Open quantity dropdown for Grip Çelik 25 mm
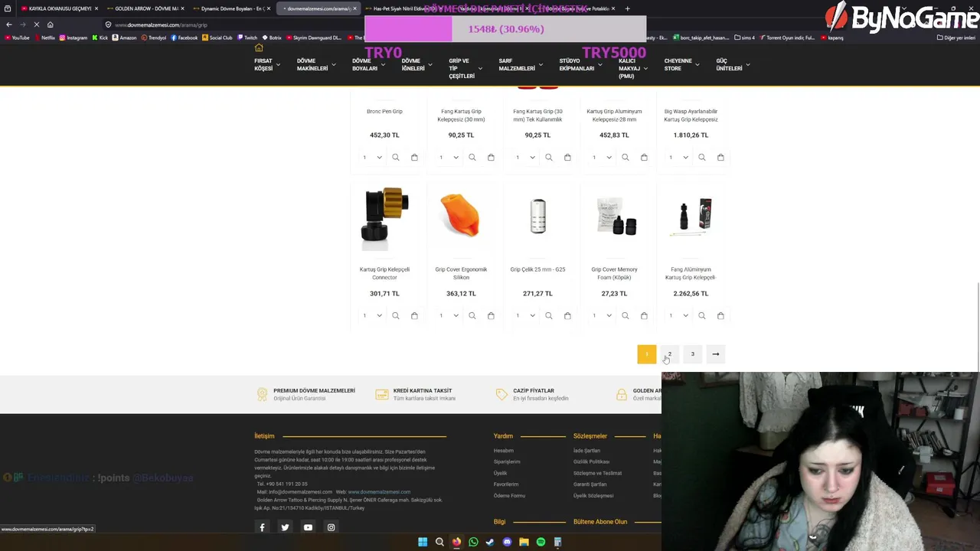The image size is (980, 551). click(526, 315)
